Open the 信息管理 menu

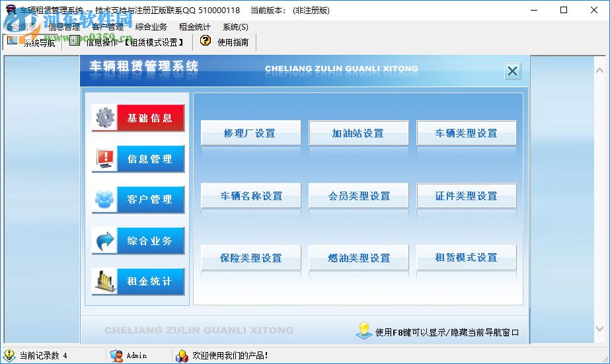coord(64,27)
